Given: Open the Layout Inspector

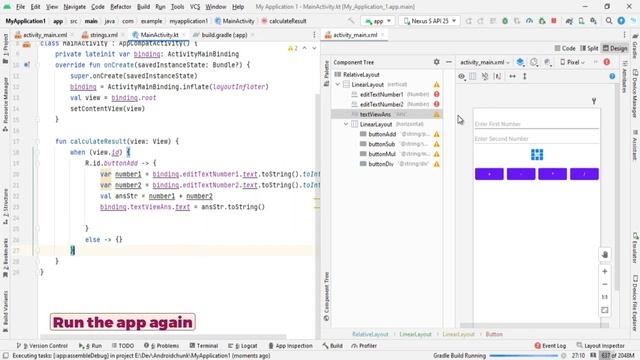Looking at the screenshot, I should [600, 346].
